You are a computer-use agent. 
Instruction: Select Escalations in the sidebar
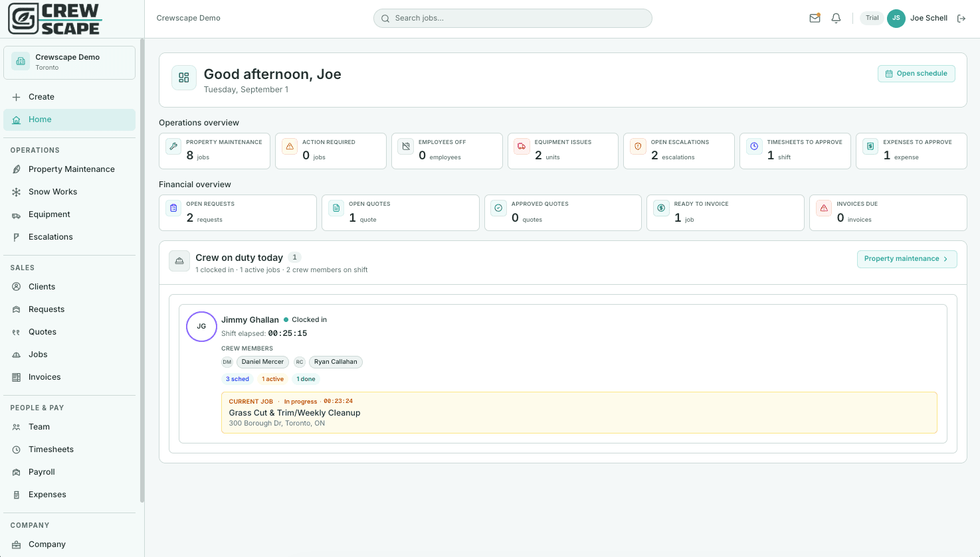[70, 237]
